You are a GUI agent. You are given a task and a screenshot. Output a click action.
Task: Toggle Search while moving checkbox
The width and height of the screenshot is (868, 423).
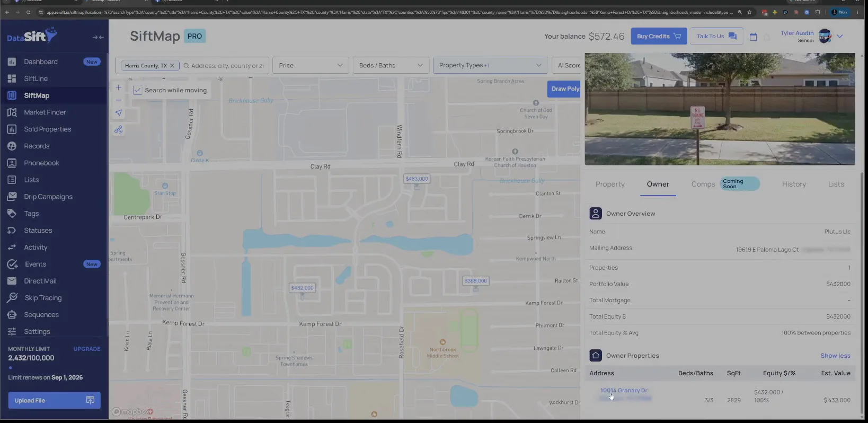tap(137, 90)
